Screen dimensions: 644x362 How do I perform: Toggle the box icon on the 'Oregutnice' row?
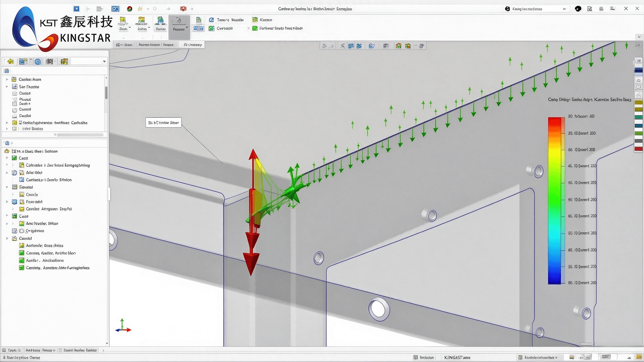tap(14, 231)
